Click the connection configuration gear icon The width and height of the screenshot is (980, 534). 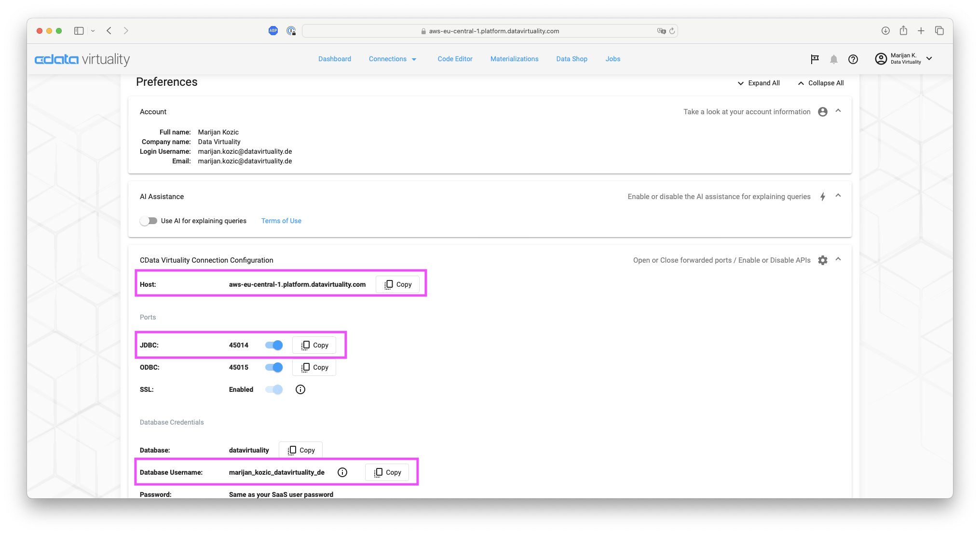point(822,260)
